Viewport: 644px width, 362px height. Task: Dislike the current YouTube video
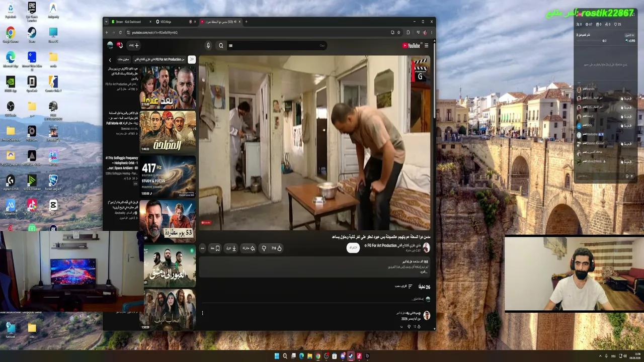264,248
